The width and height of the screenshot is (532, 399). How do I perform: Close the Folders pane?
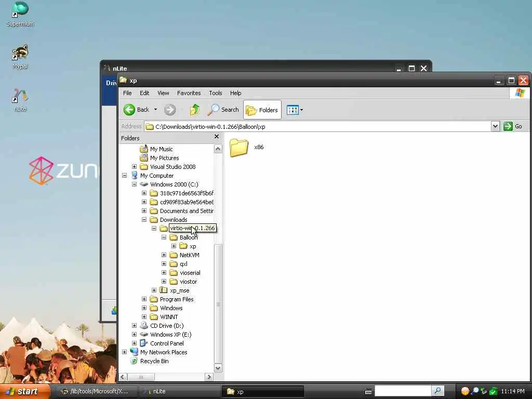[x=217, y=137]
